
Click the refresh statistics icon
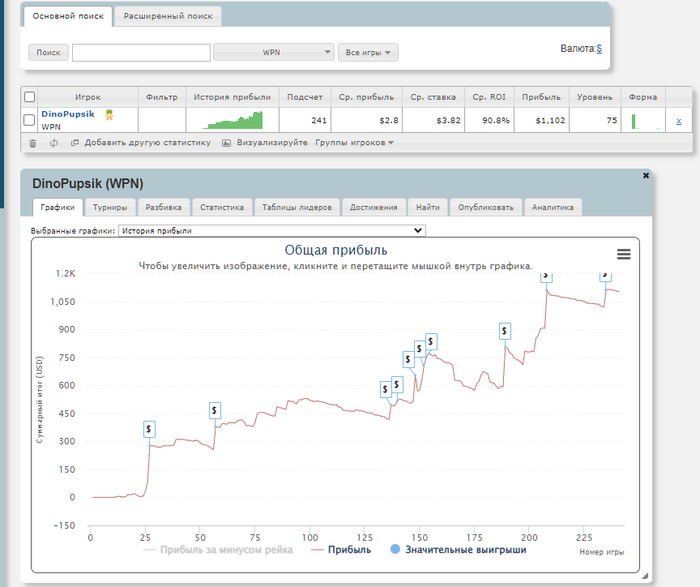(x=54, y=143)
